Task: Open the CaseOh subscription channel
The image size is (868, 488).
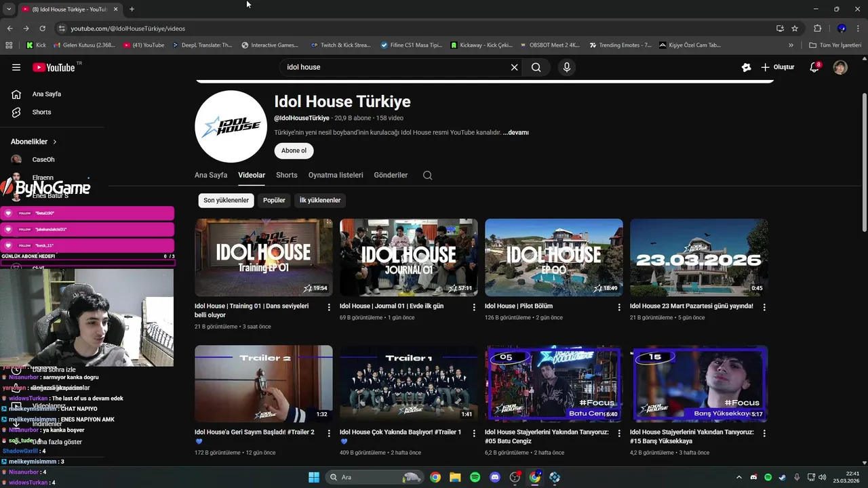Action: tap(43, 159)
